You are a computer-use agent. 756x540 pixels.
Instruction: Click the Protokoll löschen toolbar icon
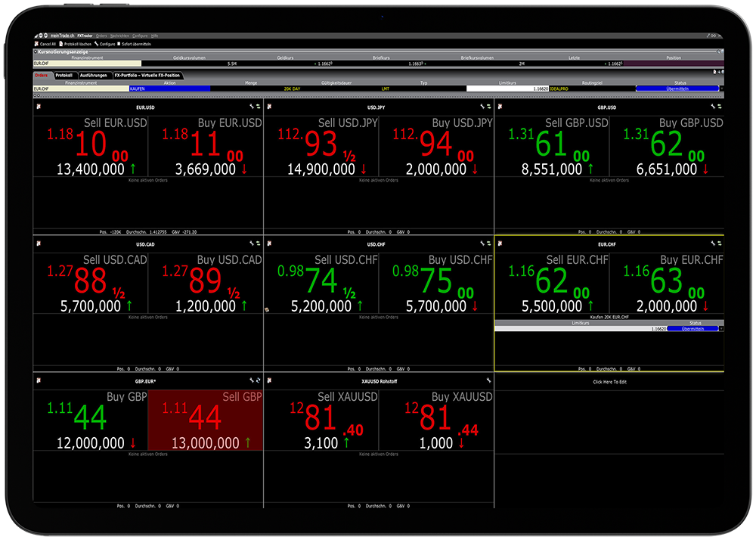pos(60,44)
